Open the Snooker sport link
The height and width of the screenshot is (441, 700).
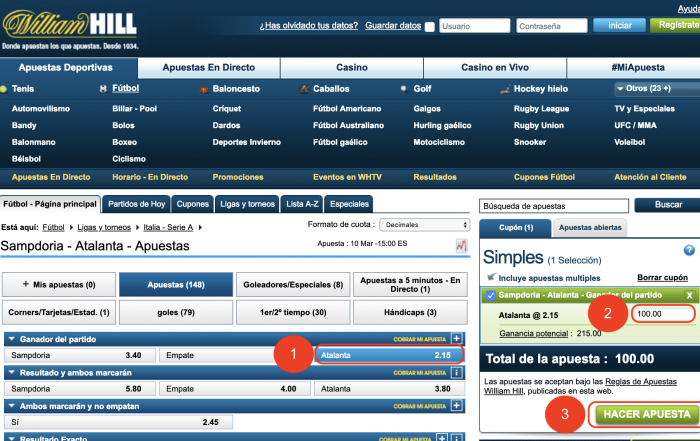530,142
